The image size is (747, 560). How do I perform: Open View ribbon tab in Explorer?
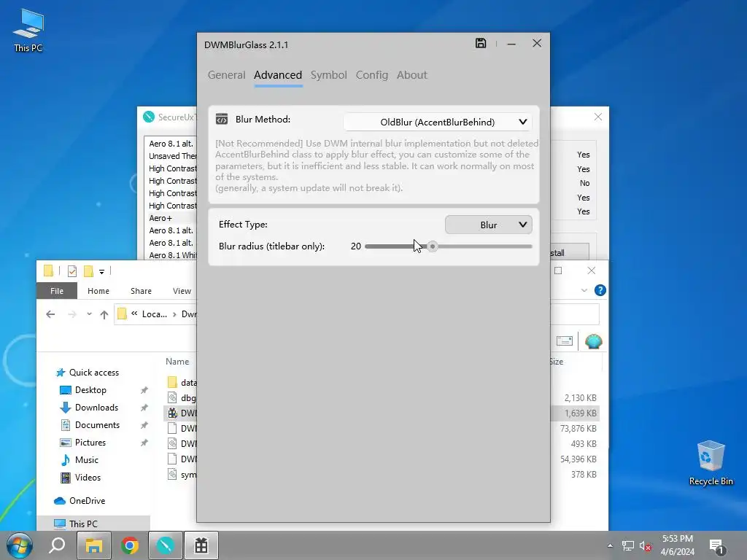182,291
